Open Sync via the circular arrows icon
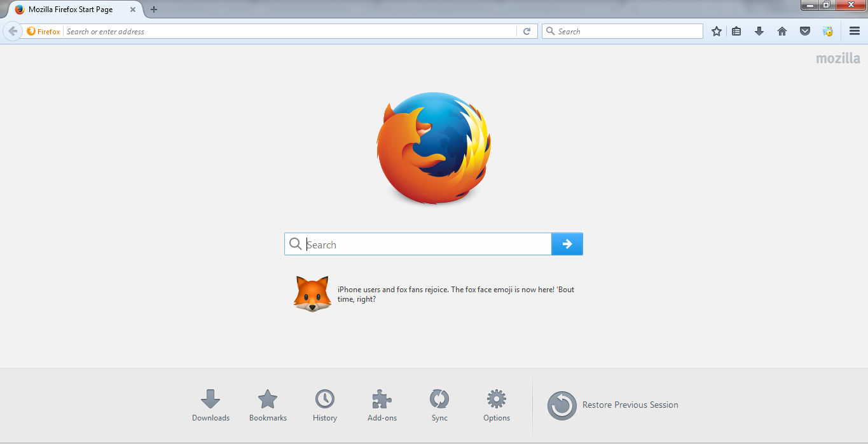This screenshot has width=868, height=444. click(439, 400)
